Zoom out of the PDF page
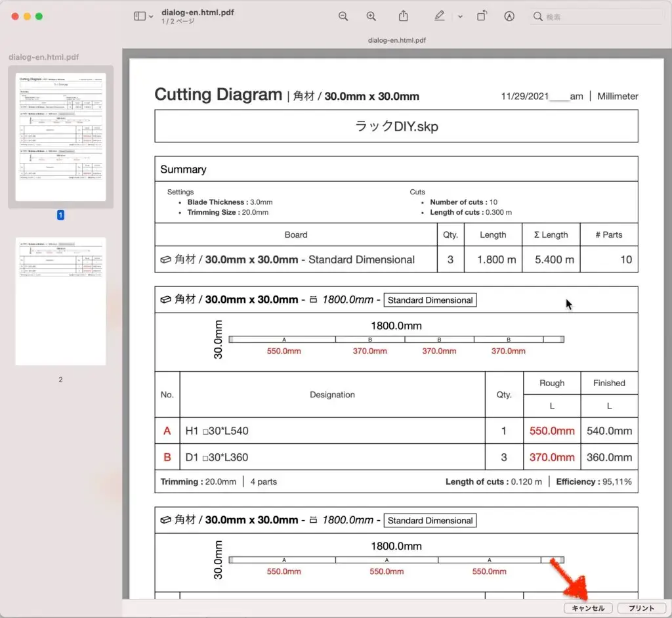Image resolution: width=672 pixels, height=618 pixels. click(343, 16)
